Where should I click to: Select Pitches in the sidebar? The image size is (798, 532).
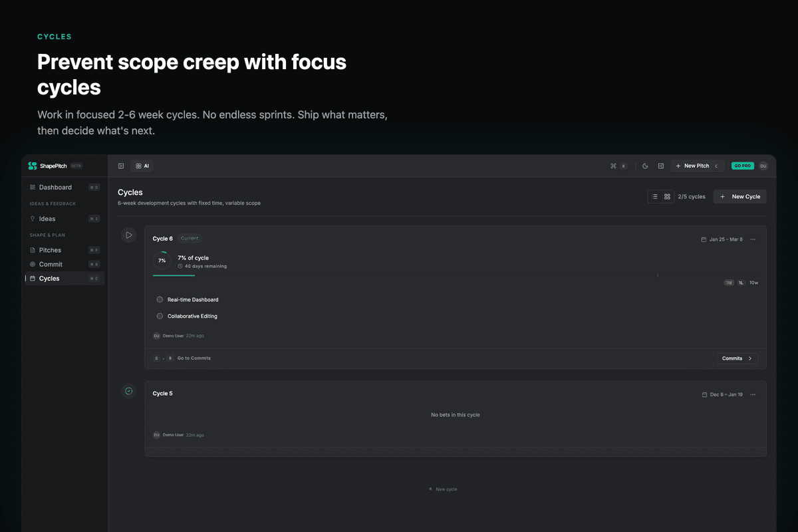50,250
